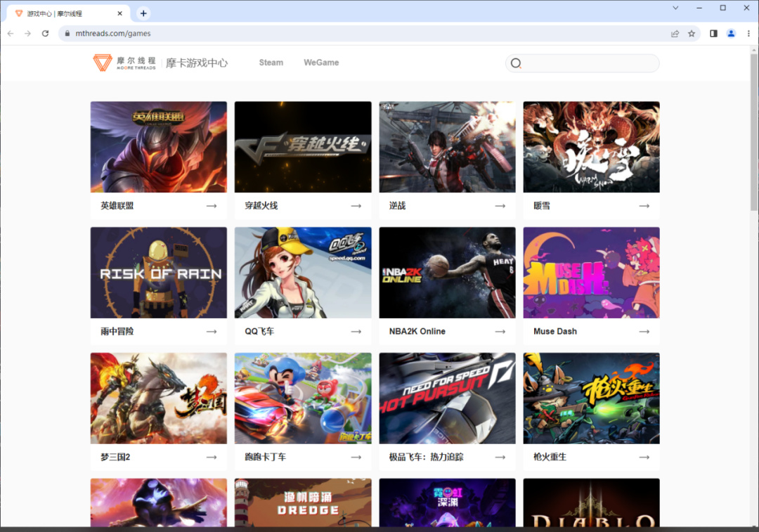Image resolution: width=759 pixels, height=532 pixels.
Task: Open the 逆战 game cover image
Action: pyautogui.click(x=447, y=147)
